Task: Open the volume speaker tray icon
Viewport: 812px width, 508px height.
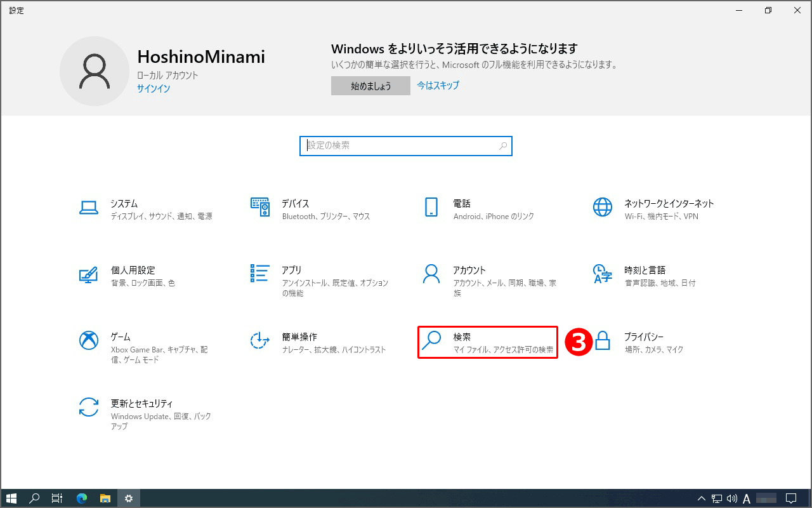Action: 731,498
